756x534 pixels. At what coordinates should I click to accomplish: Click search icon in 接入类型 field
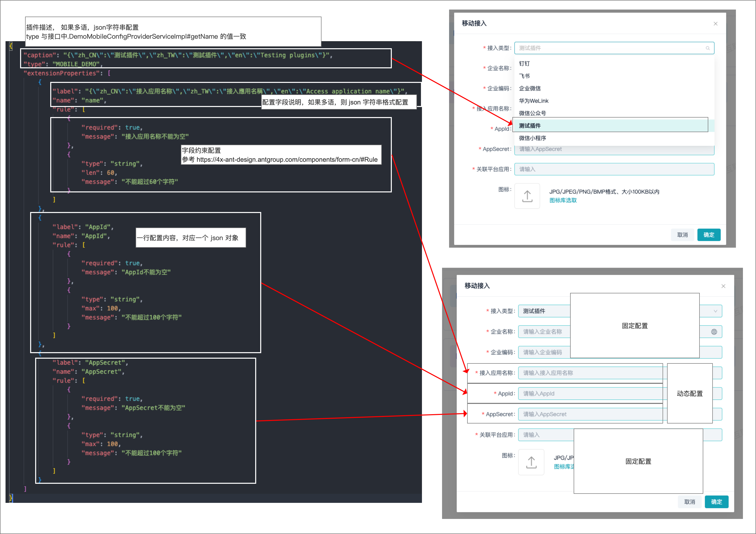tap(707, 48)
